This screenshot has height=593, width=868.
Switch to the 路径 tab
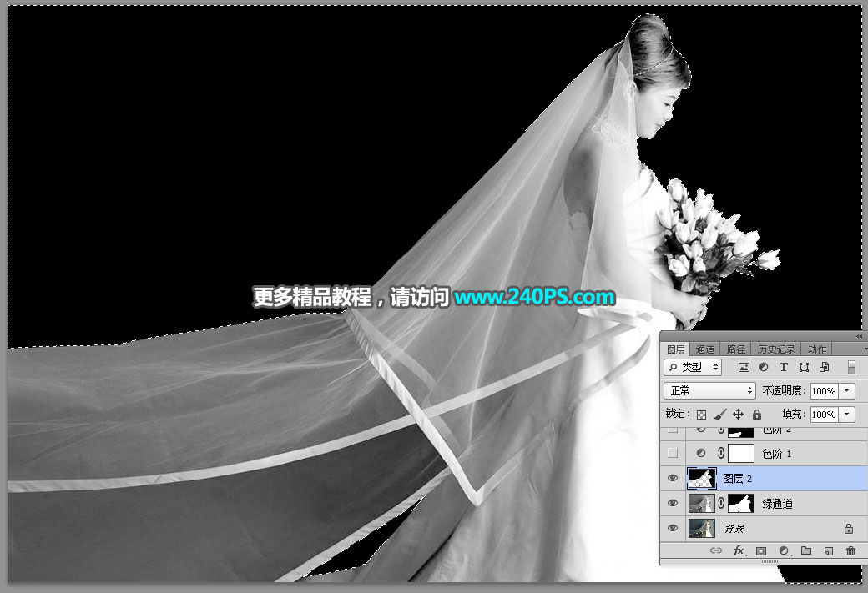(735, 349)
